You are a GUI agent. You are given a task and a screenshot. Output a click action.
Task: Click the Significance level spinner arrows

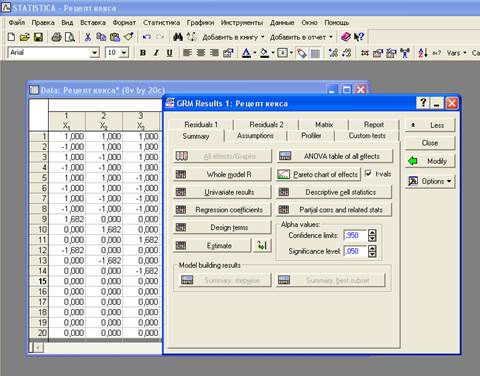(x=372, y=251)
